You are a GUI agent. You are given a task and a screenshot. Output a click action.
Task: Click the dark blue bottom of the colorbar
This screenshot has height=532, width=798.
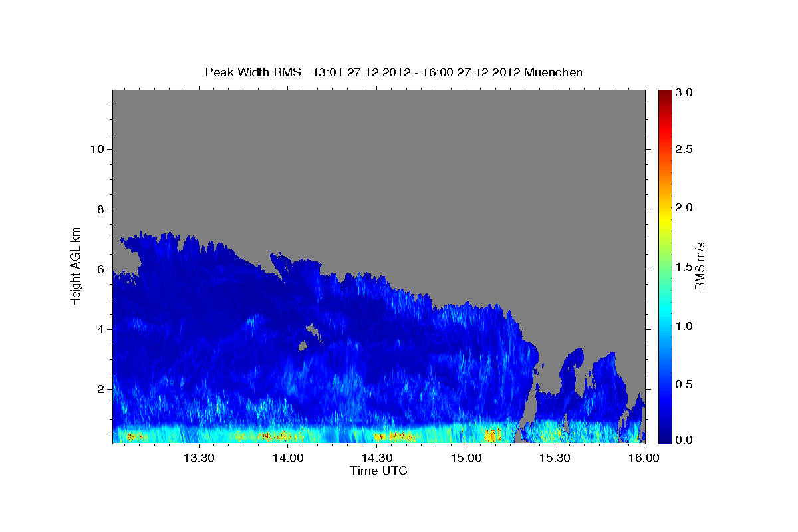(x=664, y=438)
